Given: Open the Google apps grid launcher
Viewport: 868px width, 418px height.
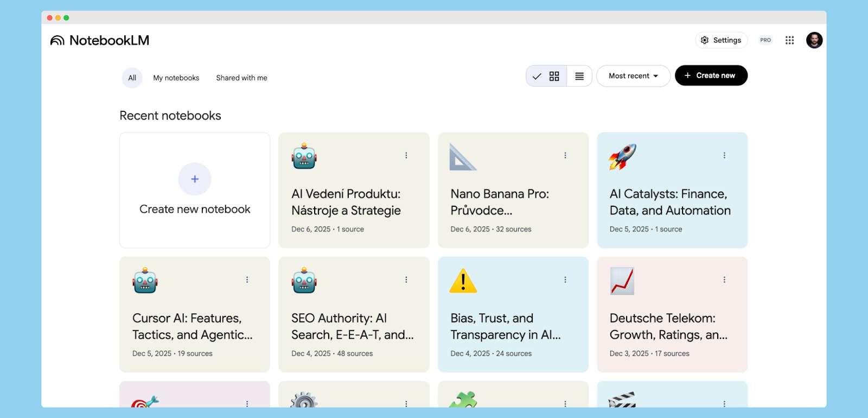Looking at the screenshot, I should [x=789, y=40].
